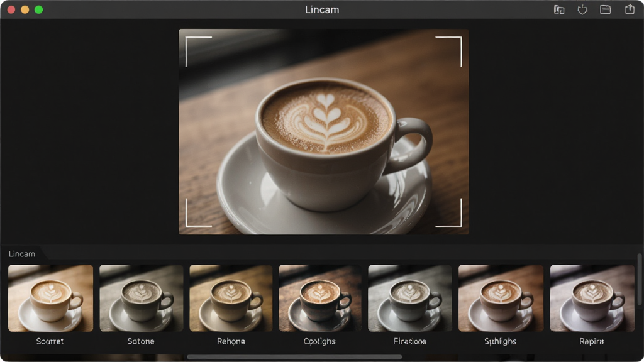Viewport: 644px width, 362px height.
Task: Click the shield-shaped download icon
Action: pos(582,9)
